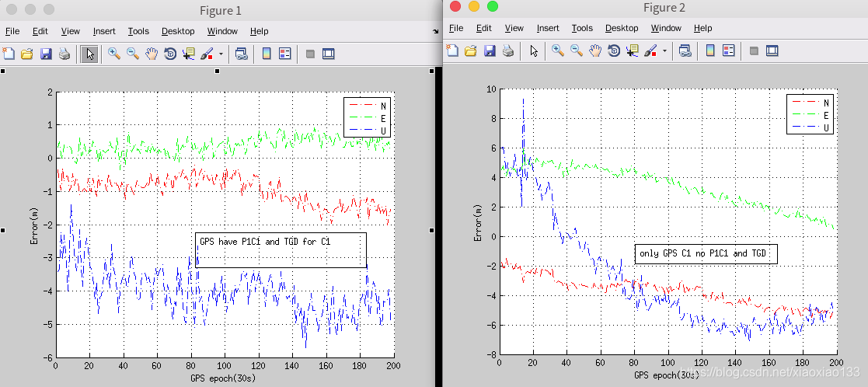The height and width of the screenshot is (387, 868).
Task: Select the Pan hand tool in Figure 2
Action: [595, 51]
